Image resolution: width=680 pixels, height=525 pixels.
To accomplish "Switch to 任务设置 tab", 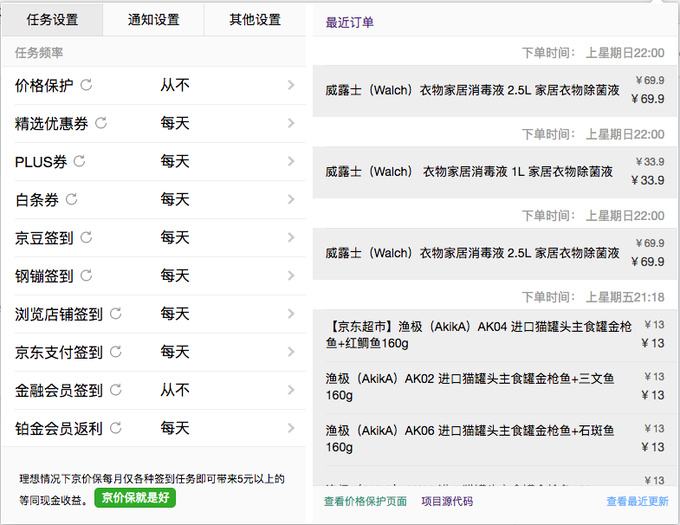I will pyautogui.click(x=52, y=20).
